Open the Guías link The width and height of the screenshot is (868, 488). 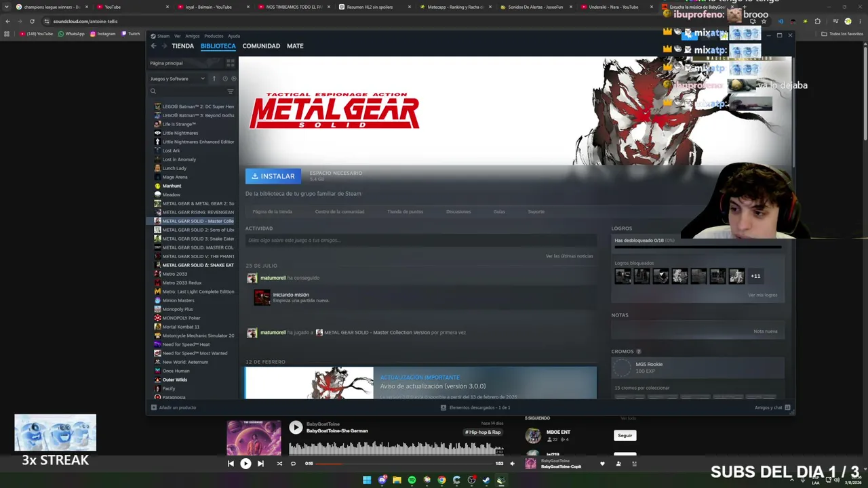[499, 211]
